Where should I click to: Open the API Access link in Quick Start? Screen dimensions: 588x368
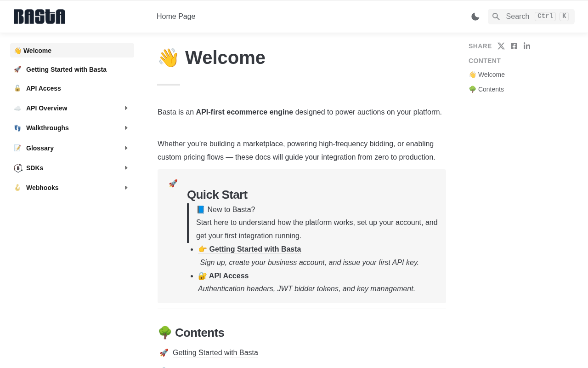click(228, 276)
